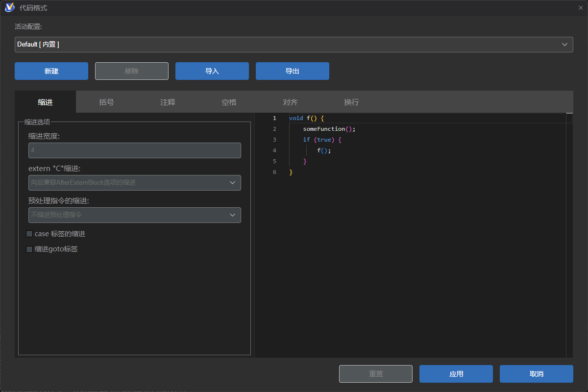Switch to the 对齐 tab
This screenshot has width=588, height=392.
290,102
